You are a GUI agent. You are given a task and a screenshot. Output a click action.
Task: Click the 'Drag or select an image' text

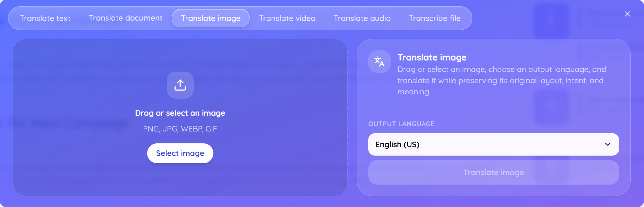click(x=180, y=113)
